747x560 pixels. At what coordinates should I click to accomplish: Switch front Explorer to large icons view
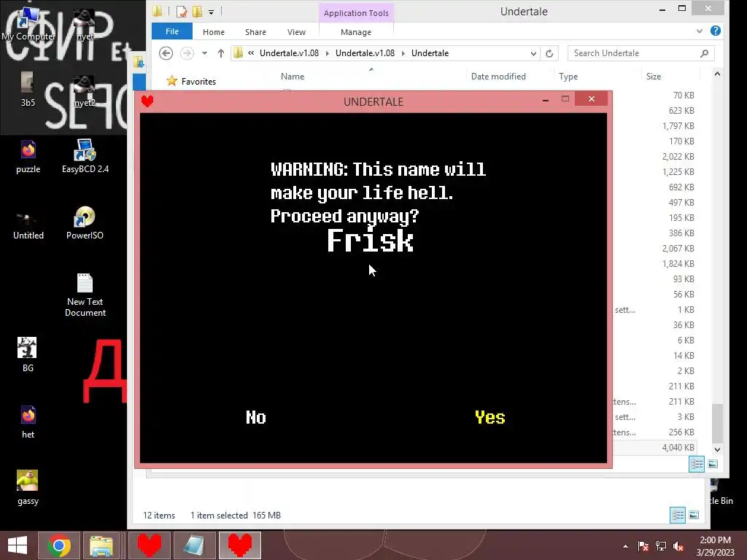coord(713,464)
